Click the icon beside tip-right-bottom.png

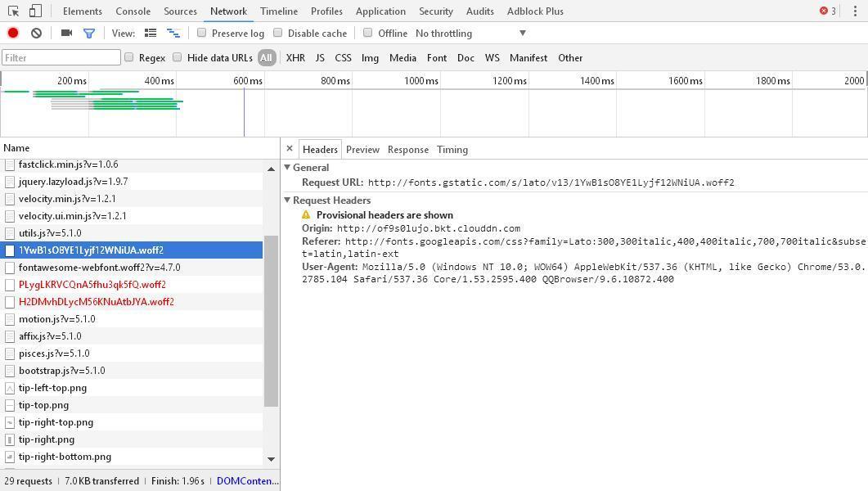(x=10, y=457)
